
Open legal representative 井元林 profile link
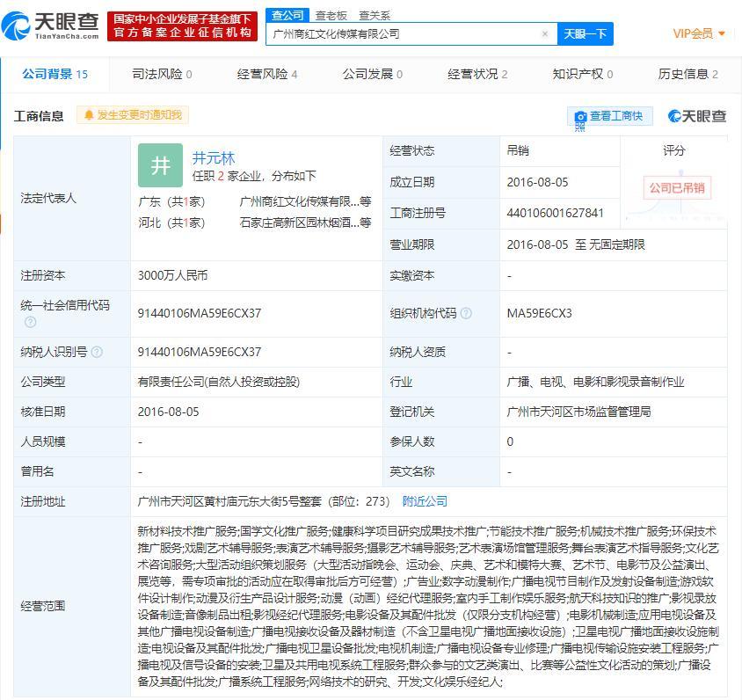[214, 158]
